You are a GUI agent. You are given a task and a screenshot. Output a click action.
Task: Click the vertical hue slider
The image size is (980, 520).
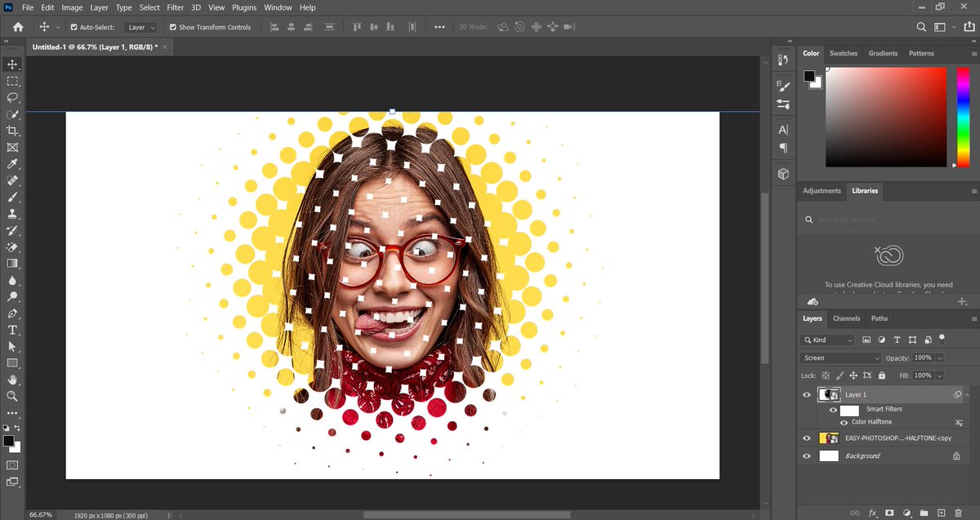tap(963, 117)
